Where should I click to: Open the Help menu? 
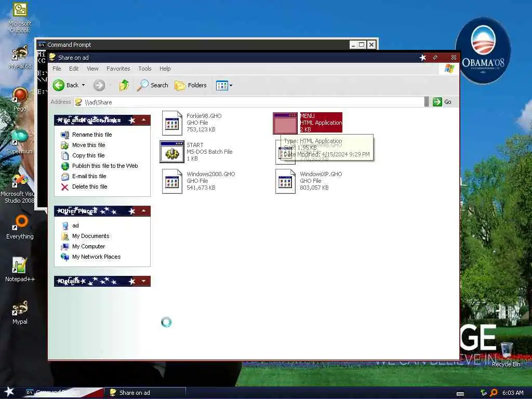(x=165, y=69)
